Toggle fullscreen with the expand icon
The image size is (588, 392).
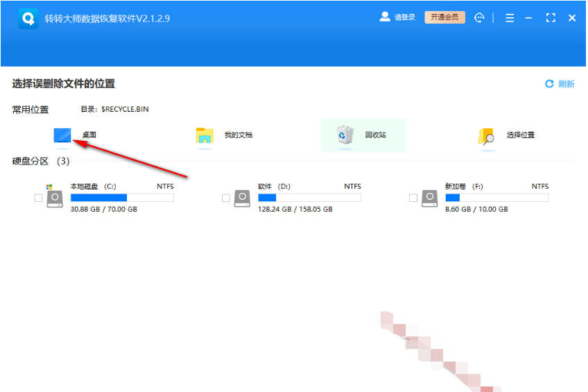click(551, 17)
